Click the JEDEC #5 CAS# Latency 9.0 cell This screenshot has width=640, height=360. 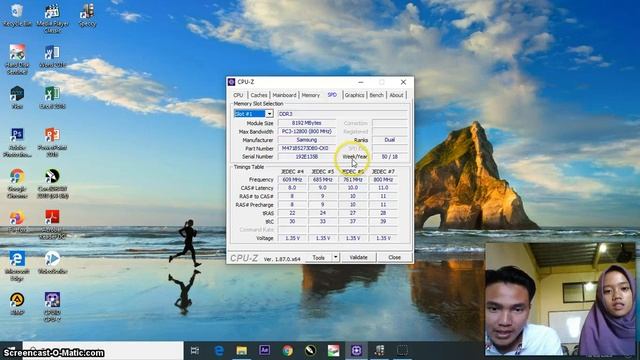[322, 188]
